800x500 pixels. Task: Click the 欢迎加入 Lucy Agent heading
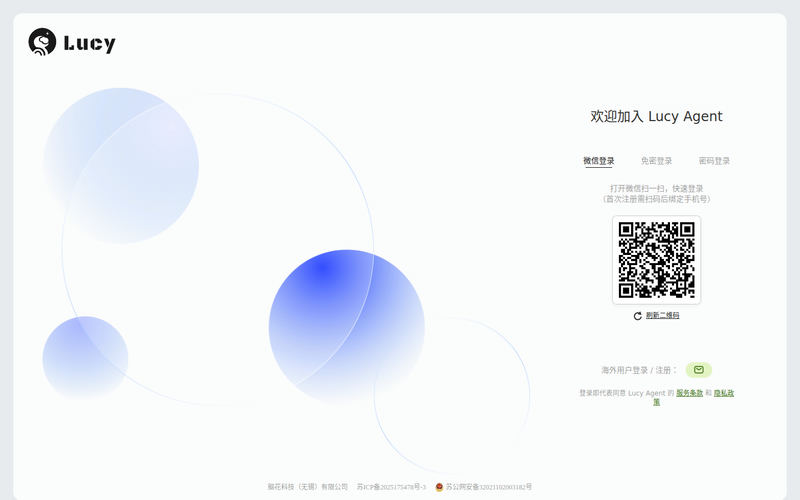[x=656, y=116]
